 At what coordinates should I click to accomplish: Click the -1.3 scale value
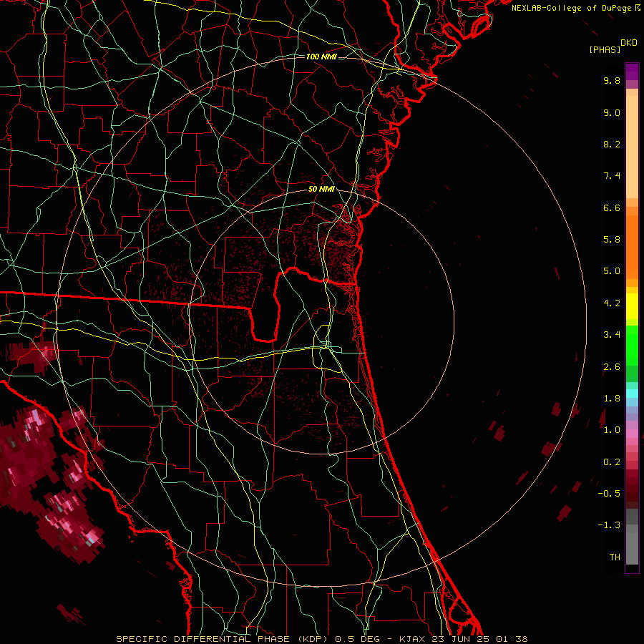tap(609, 525)
